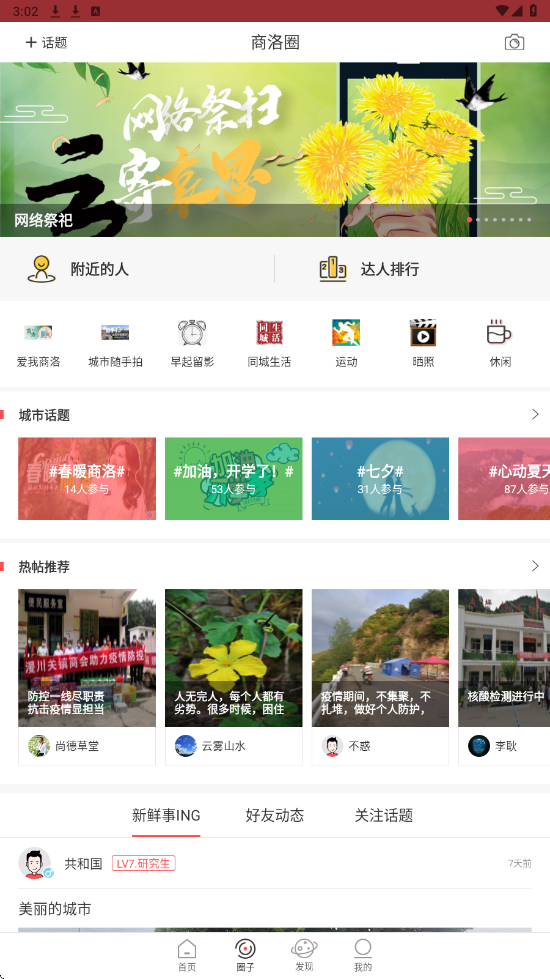Screen dimensions: 550x979
Task: Tap the battery status bar icon
Action: click(x=534, y=11)
